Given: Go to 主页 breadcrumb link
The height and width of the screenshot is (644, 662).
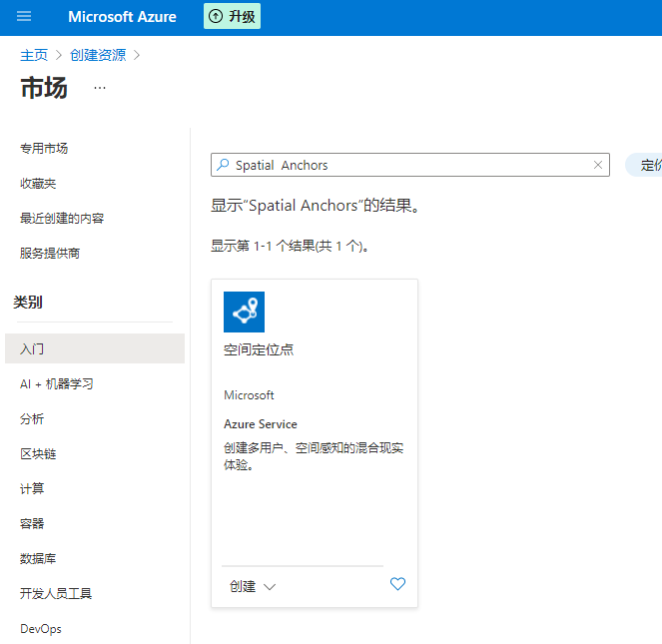Looking at the screenshot, I should click(34, 55).
